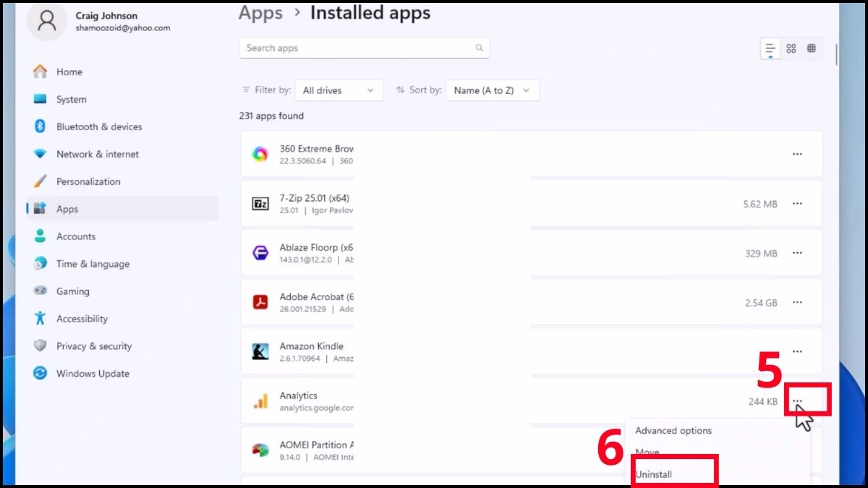Open Privacy & security settings
The height and width of the screenshot is (488, 868).
pyautogui.click(x=94, y=346)
